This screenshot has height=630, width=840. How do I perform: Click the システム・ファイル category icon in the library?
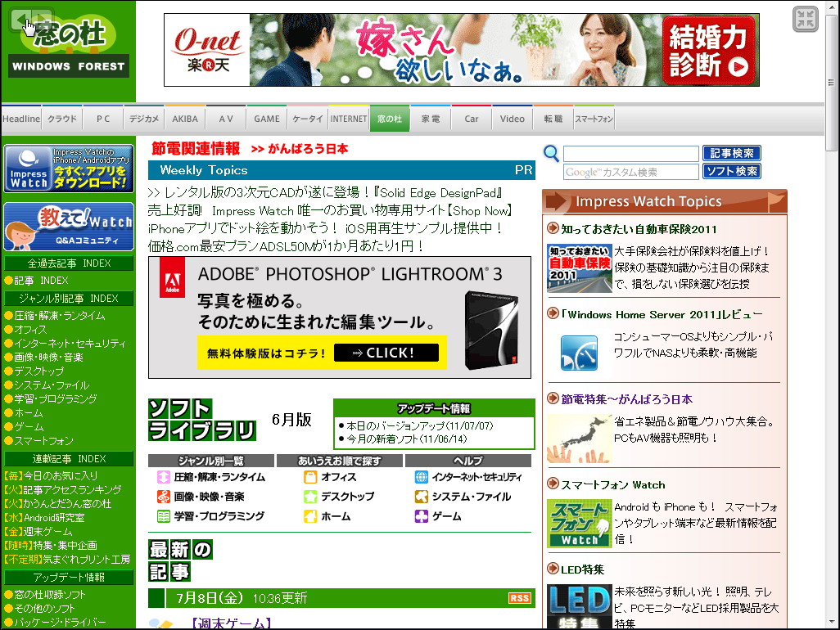pyautogui.click(x=422, y=497)
